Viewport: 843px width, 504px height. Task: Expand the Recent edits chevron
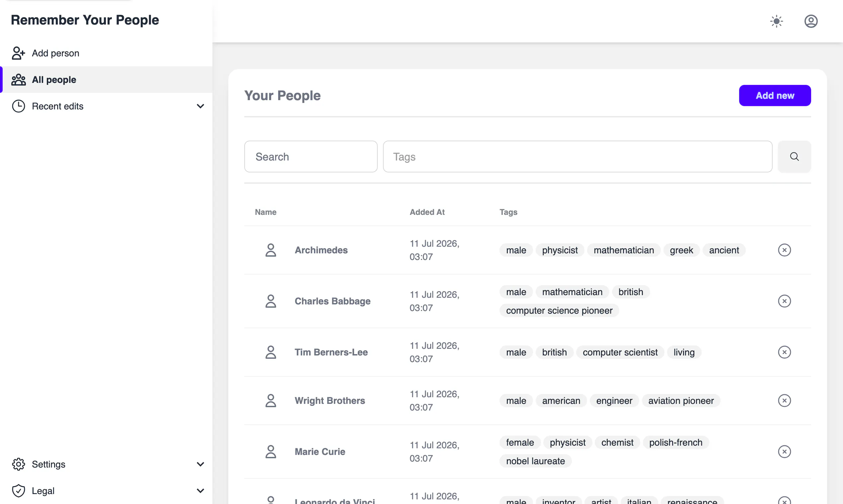point(200,106)
